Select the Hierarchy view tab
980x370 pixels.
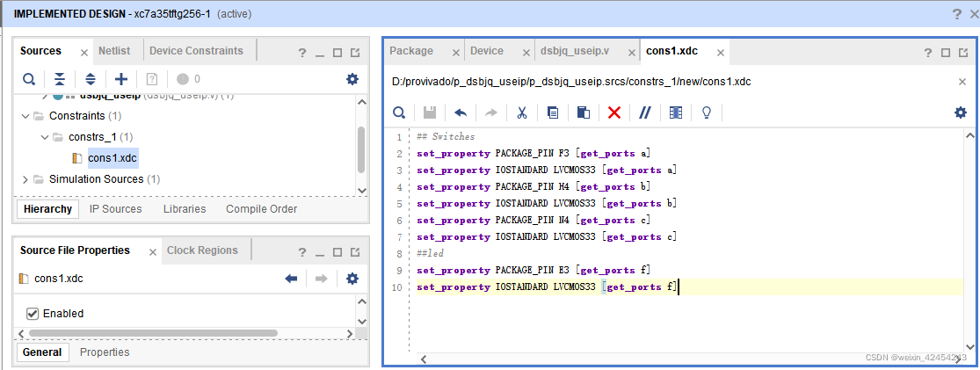click(47, 209)
